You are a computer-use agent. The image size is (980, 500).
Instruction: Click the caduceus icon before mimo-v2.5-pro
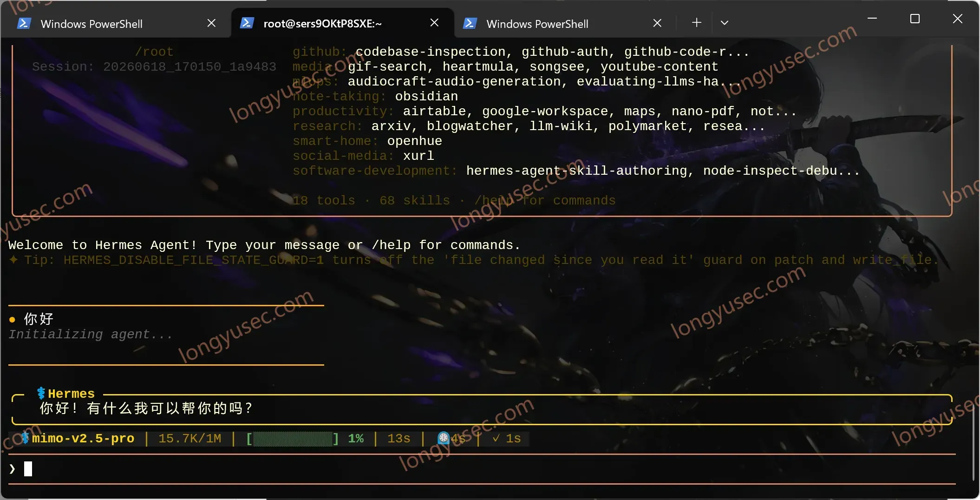tap(26, 438)
